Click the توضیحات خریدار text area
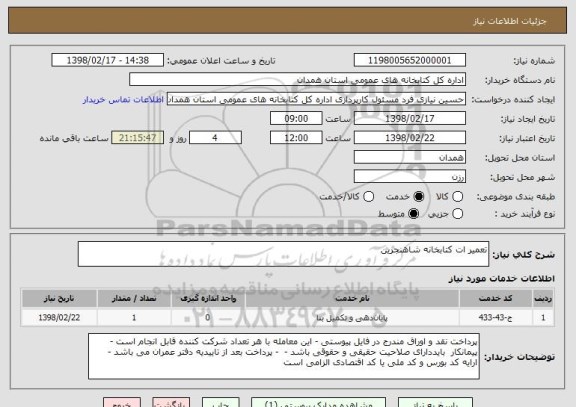Viewport: 576px width, 407px height. tap(284, 356)
